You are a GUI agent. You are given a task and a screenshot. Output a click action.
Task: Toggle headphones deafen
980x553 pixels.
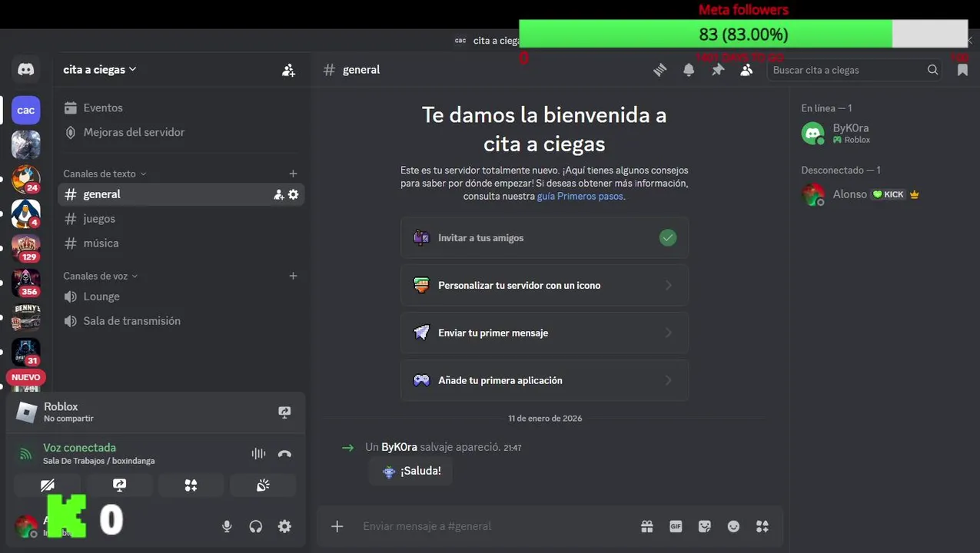pyautogui.click(x=256, y=526)
